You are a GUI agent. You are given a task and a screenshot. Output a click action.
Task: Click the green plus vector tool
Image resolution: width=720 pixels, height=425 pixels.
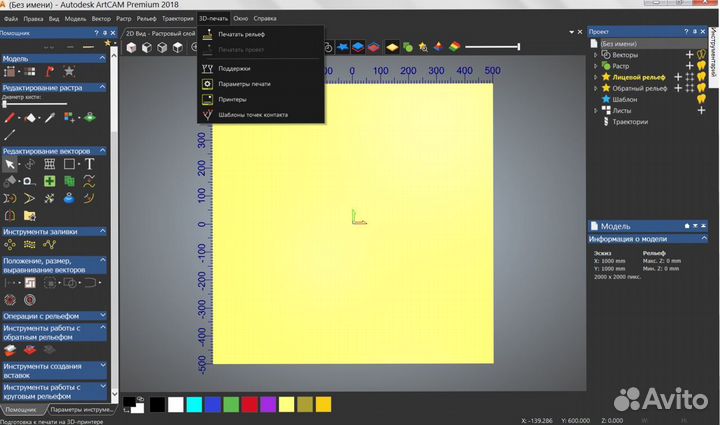click(x=50, y=181)
